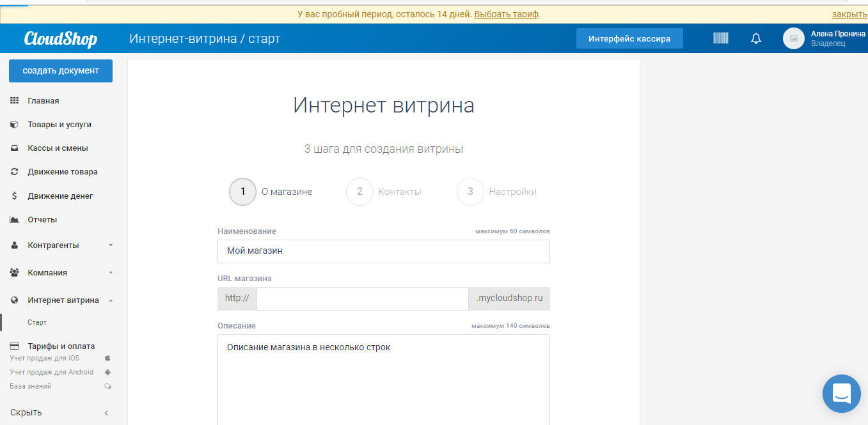Open reports via the Отчеты chart icon
868x425 pixels.
click(x=13, y=219)
